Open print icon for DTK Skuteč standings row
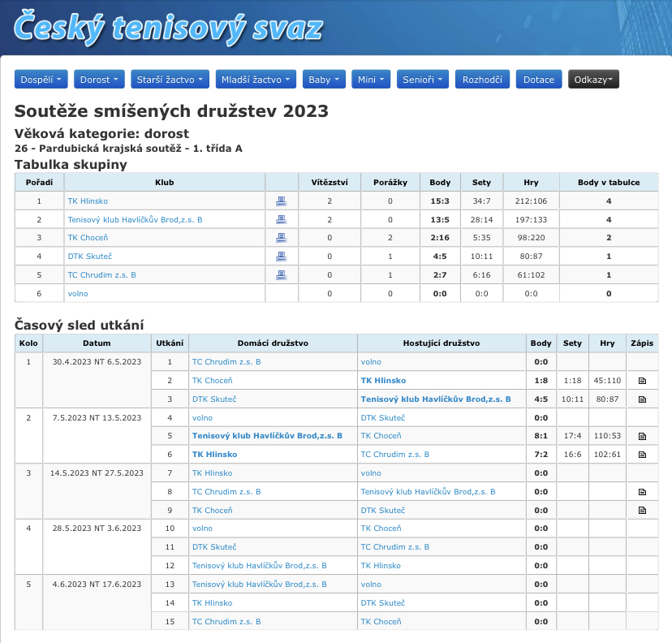This screenshot has height=643, width=672. point(281,257)
